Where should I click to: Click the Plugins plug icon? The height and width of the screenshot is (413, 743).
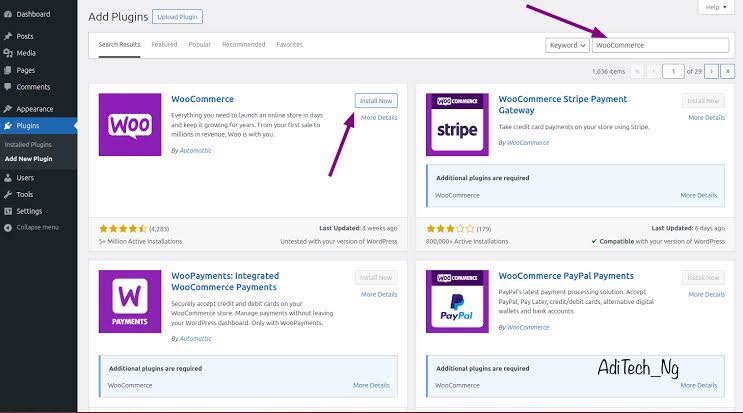coord(8,126)
